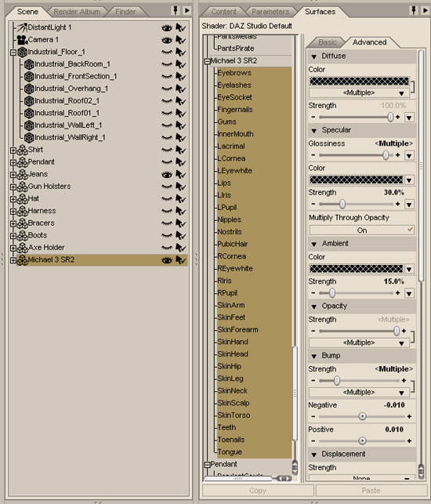Show Industrial_Floor_1 via closed eye

click(167, 52)
